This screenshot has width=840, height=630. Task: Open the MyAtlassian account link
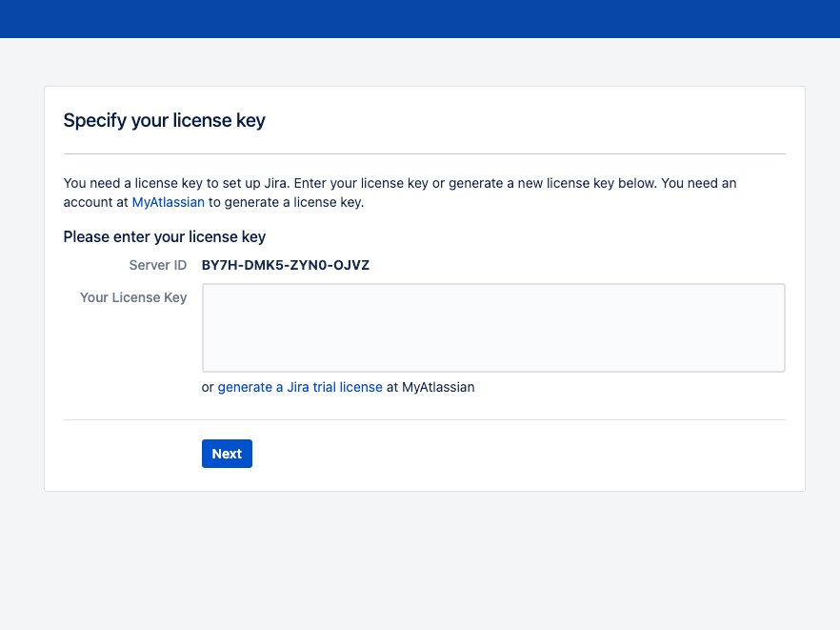pyautogui.click(x=169, y=202)
